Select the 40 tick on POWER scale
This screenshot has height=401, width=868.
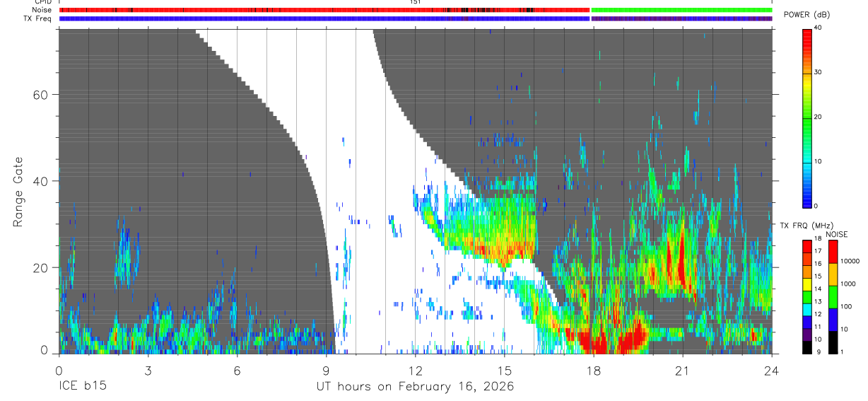point(818,28)
